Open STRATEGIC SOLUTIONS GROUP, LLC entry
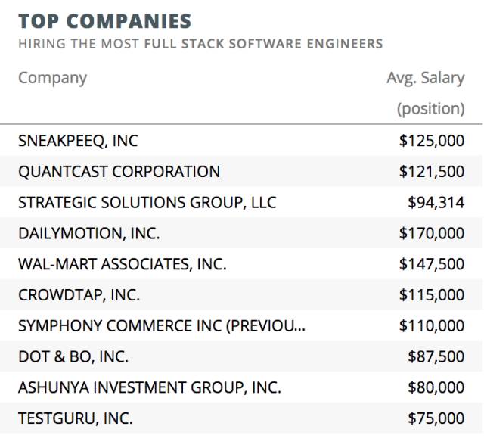The width and height of the screenshot is (484, 448). tap(147, 203)
